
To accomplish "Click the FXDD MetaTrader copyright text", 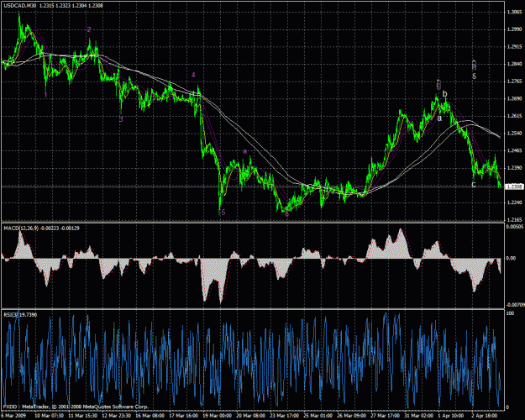I will coord(76,407).
